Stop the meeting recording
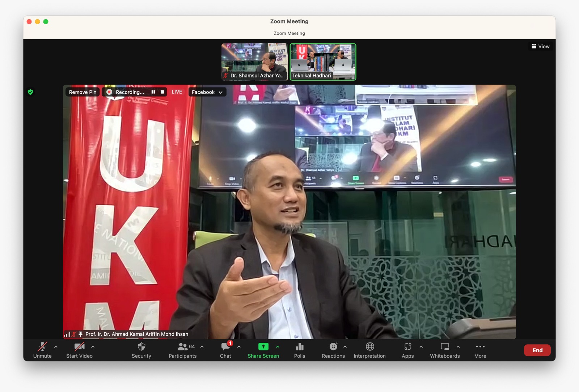The width and height of the screenshot is (579, 392). 162,92
